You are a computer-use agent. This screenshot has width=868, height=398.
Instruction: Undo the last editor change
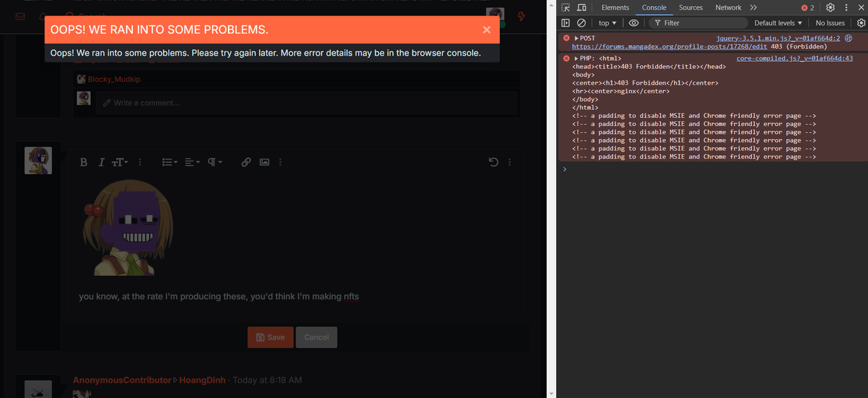pos(493,162)
